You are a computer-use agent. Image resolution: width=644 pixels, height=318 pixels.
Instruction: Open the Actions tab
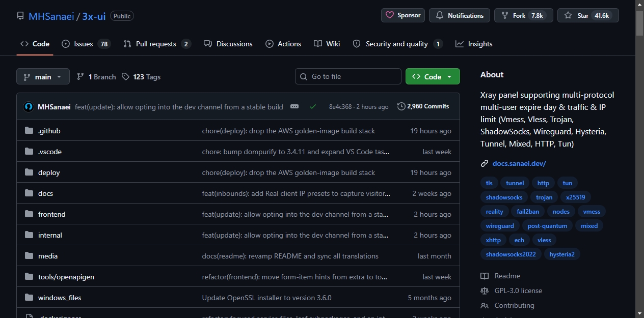(x=283, y=44)
